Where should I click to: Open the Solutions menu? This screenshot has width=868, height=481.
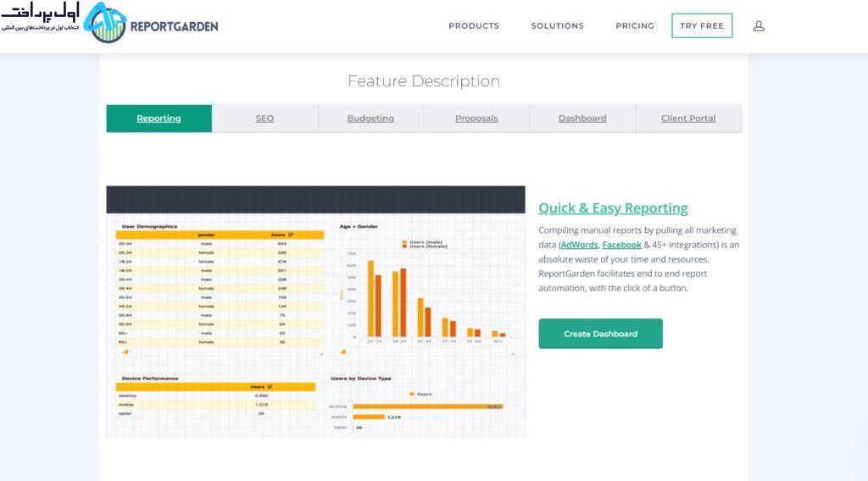[x=558, y=25]
